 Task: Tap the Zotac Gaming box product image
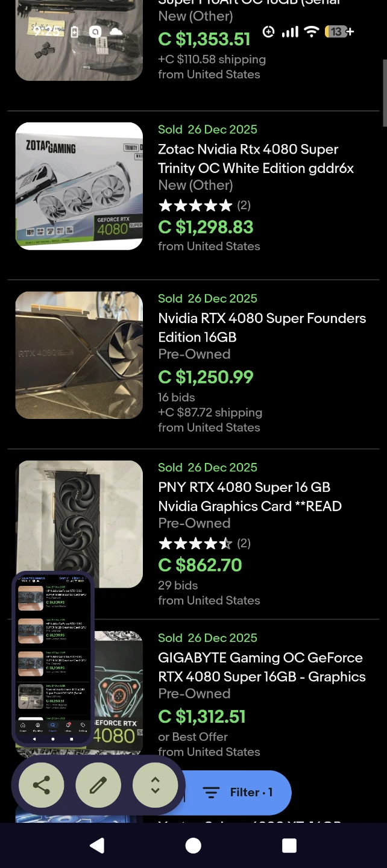pos(79,186)
